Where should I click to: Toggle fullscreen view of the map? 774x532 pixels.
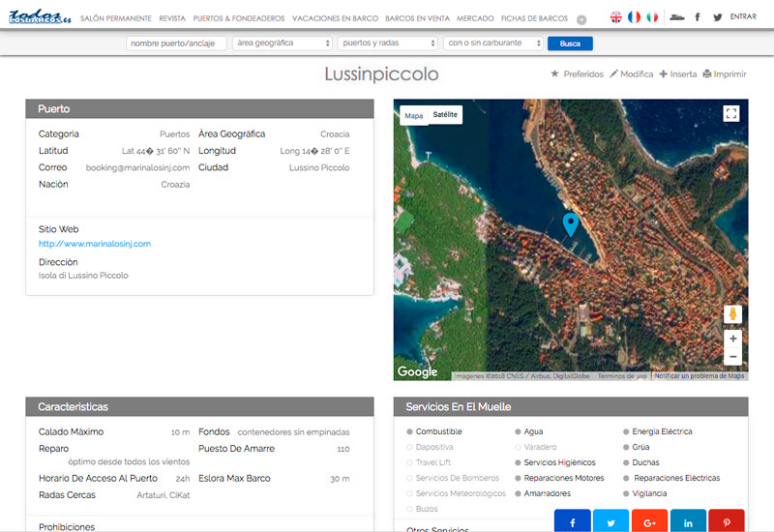[x=731, y=113]
